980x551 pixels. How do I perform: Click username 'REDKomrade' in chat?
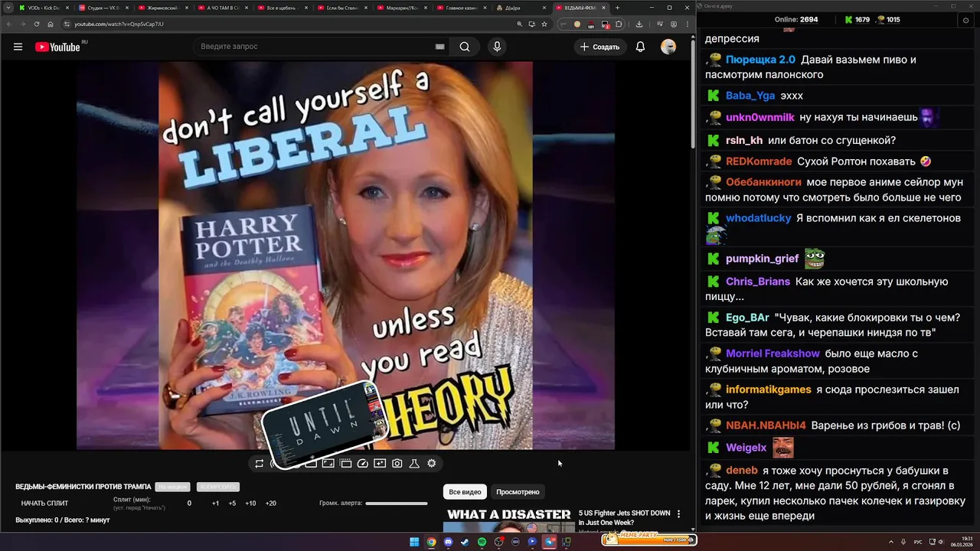tap(758, 161)
